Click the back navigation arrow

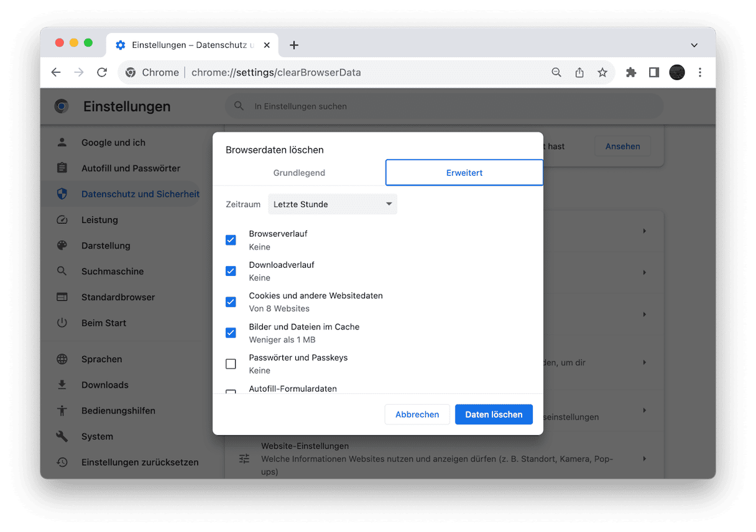(x=56, y=73)
